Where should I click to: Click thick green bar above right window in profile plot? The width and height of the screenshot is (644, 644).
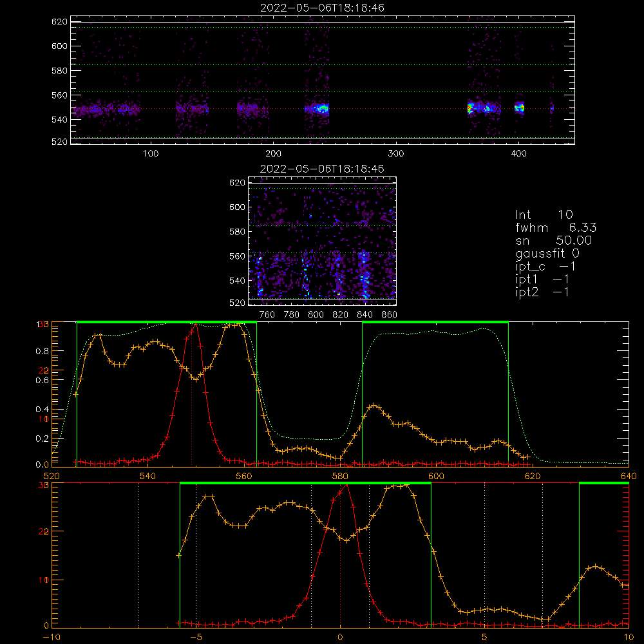point(435,323)
